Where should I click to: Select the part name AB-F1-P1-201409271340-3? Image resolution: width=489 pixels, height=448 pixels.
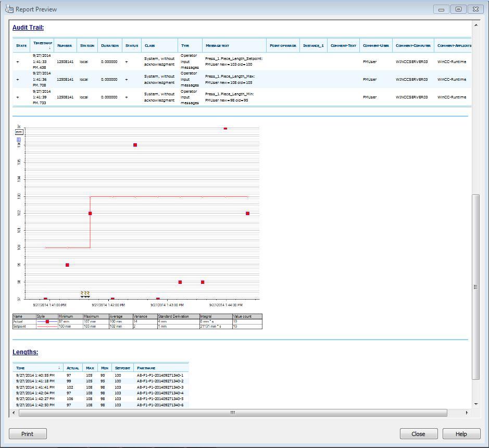[x=160, y=387]
